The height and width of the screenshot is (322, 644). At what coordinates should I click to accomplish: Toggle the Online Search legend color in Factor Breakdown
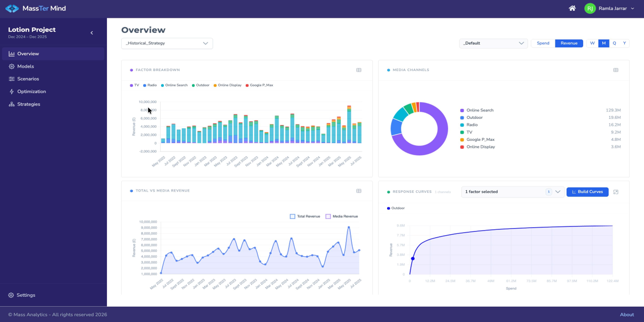(x=162, y=85)
